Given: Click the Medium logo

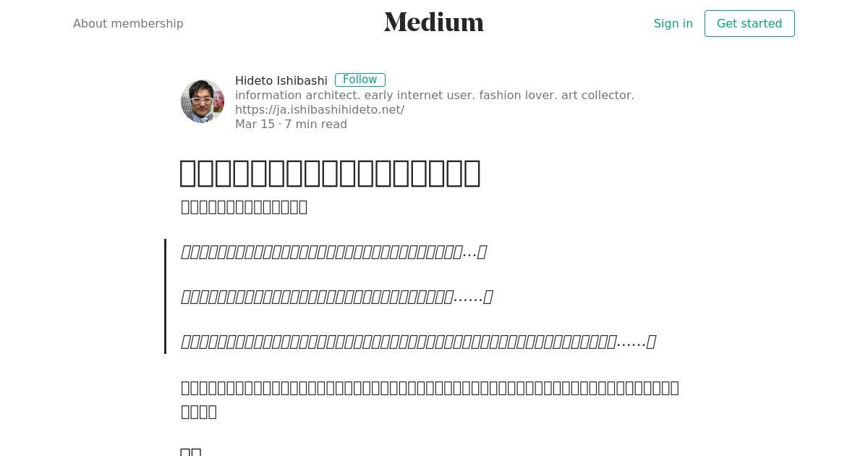Looking at the screenshot, I should coord(434,22).
